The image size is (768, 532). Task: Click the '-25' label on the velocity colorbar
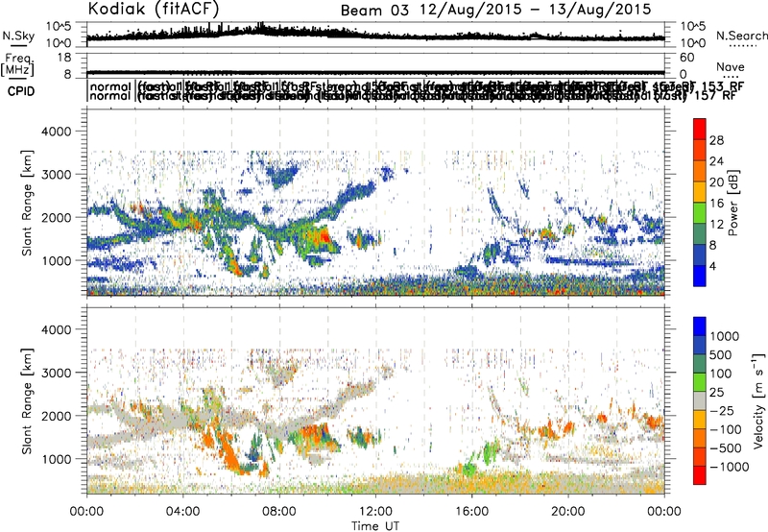tap(723, 411)
